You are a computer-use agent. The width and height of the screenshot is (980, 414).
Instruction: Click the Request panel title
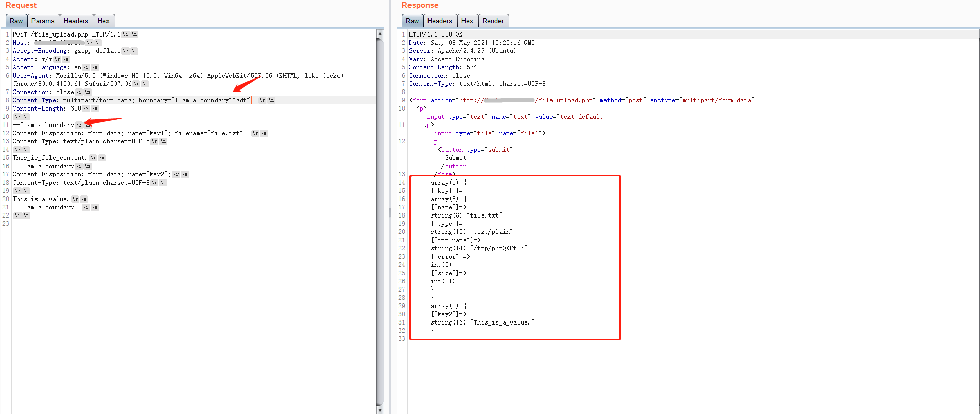[x=21, y=5]
